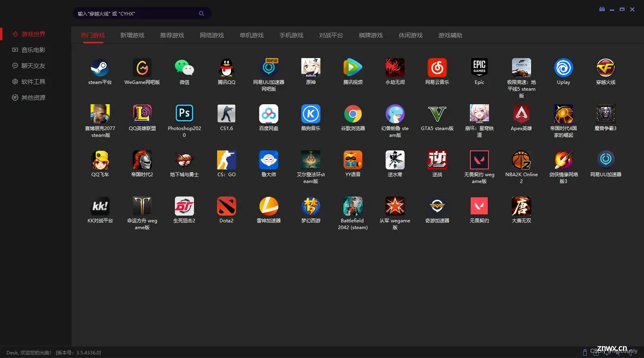Screen dimensions: 644x358
Task: Launch 穿越火线 game icon
Action: [x=605, y=68]
